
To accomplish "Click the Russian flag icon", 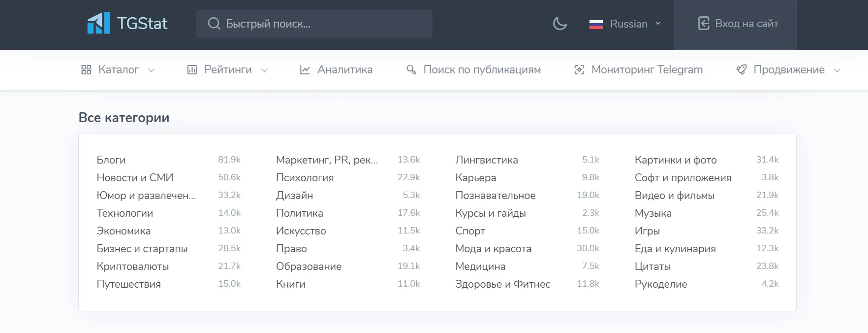I will coord(596,24).
